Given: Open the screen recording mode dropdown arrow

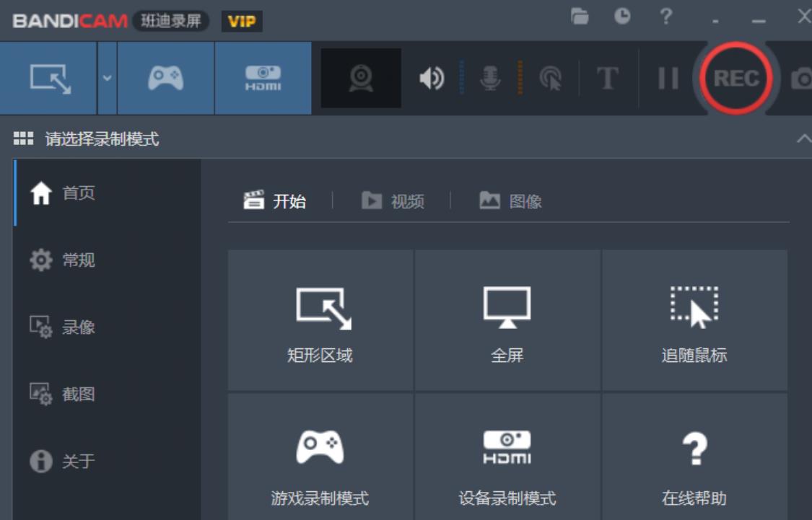Looking at the screenshot, I should click(107, 78).
